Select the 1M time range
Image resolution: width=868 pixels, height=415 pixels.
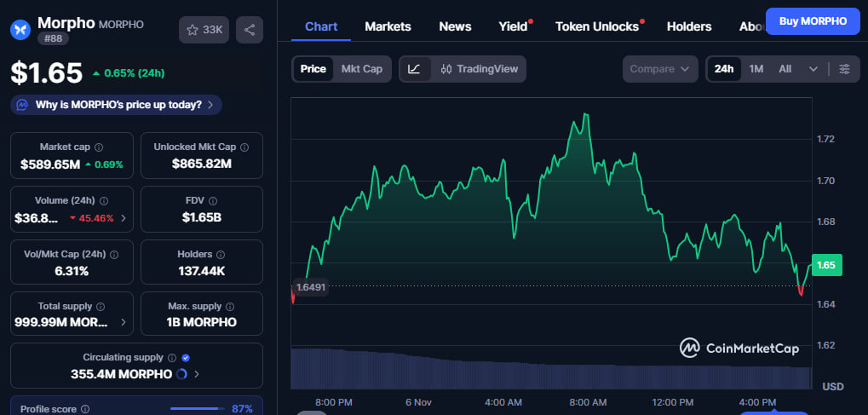tap(756, 69)
